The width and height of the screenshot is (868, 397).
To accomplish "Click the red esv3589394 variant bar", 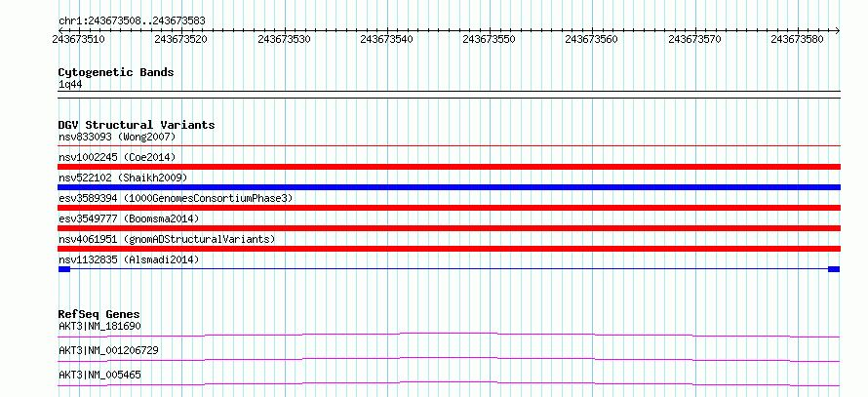I will 450,208.
